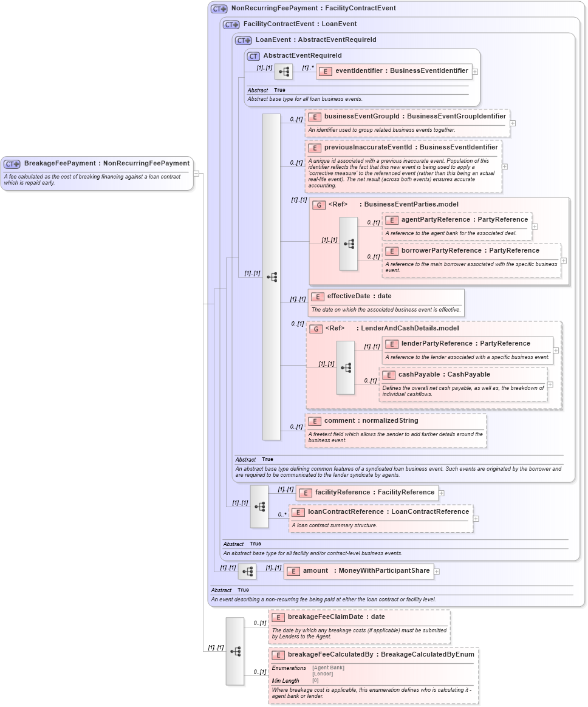Click the sequence icon before facilityReference

(259, 507)
